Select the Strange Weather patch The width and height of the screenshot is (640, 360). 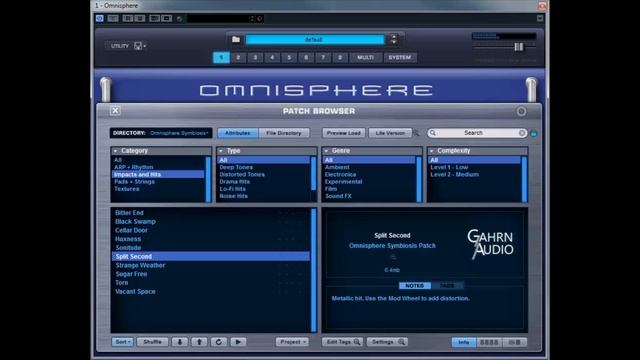coord(140,265)
